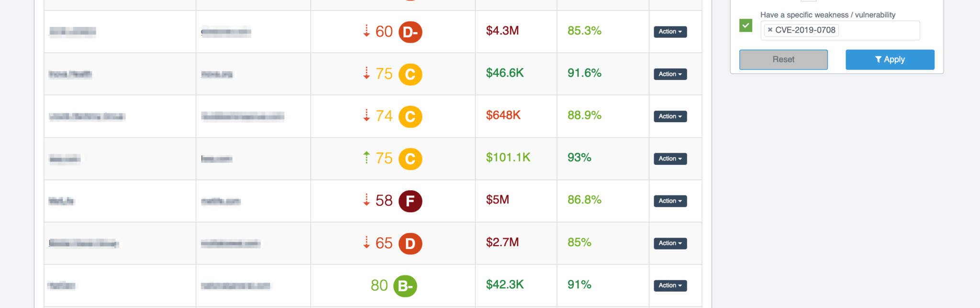Click the F grade badge
Image resolution: width=980 pixels, height=308 pixels.
click(410, 201)
